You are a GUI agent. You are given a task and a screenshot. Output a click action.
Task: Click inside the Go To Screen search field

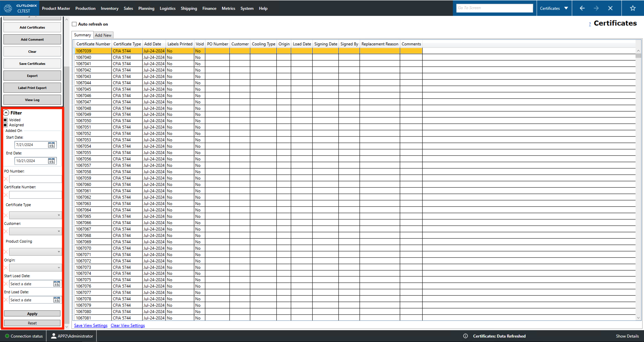[494, 7]
